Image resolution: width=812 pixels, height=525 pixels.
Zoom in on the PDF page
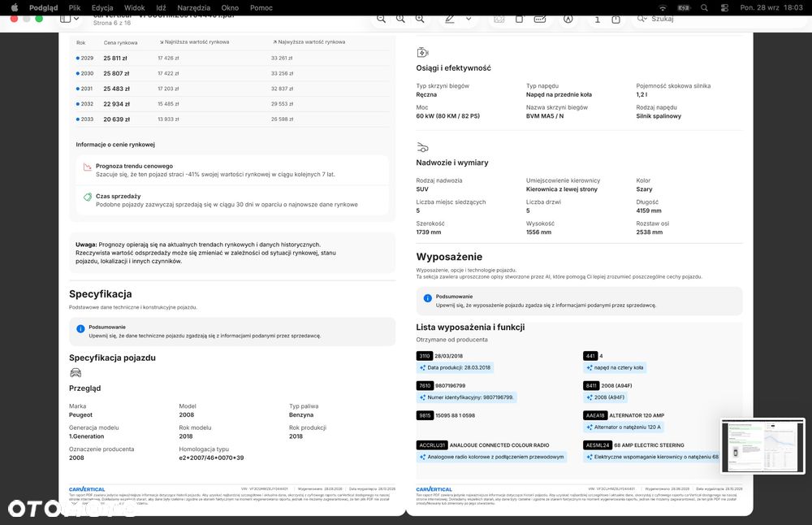click(420, 20)
